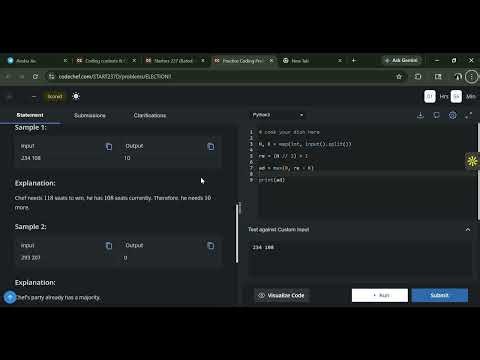Switch to Clarifications tab

[x=150, y=115]
